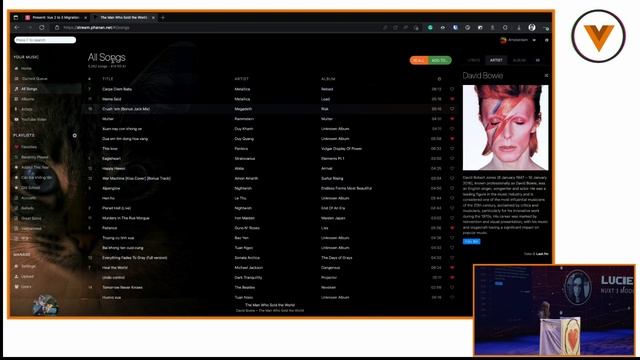Click the orange shuffle All button
This screenshot has height=360, width=640.
(x=420, y=60)
